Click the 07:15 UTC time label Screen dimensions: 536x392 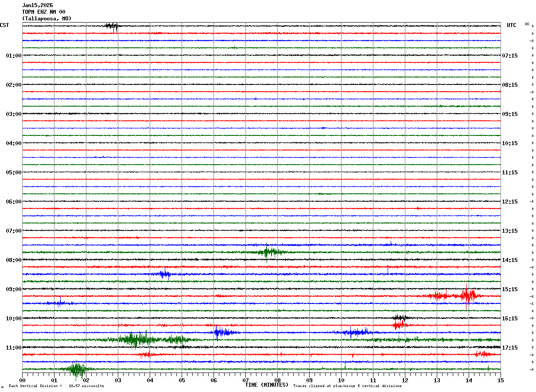coord(510,56)
